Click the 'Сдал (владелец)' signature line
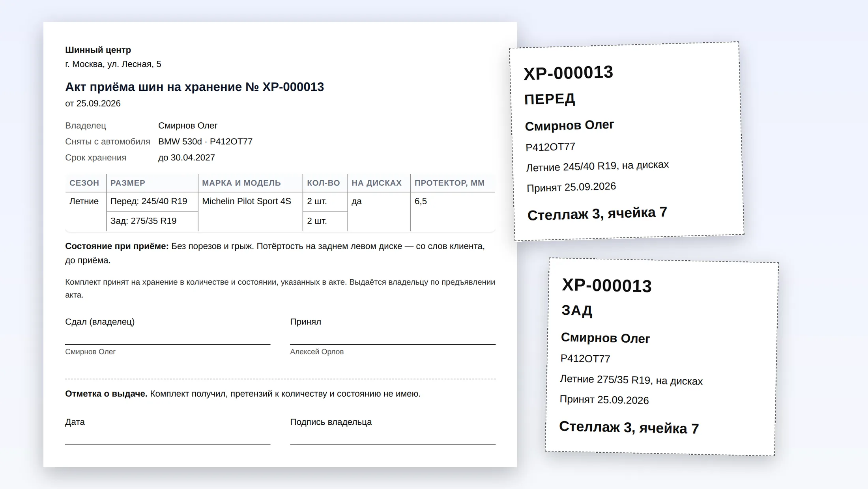This screenshot has width=868, height=489. (x=168, y=344)
